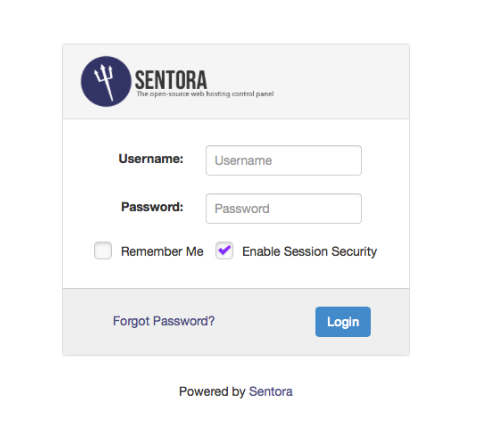Click the Password label

[x=152, y=207]
